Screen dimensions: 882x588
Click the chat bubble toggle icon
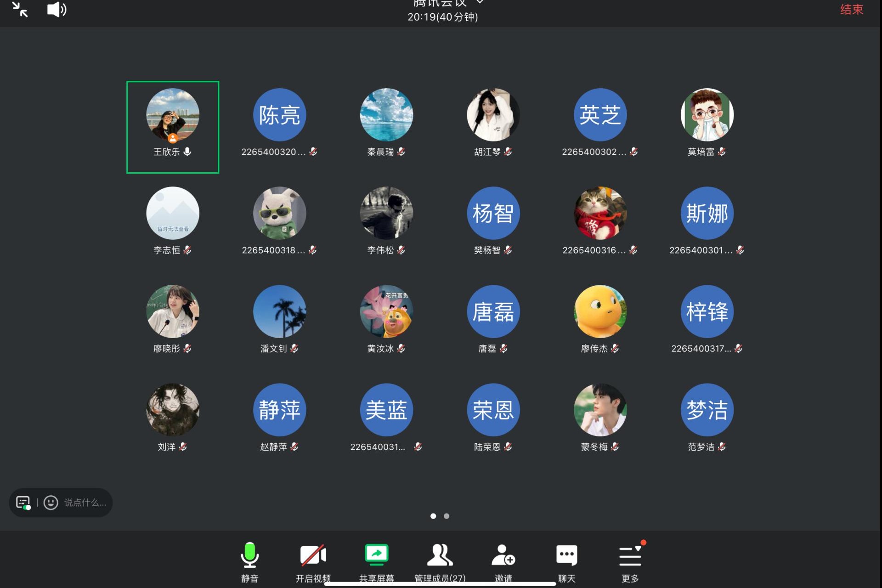[x=23, y=503]
